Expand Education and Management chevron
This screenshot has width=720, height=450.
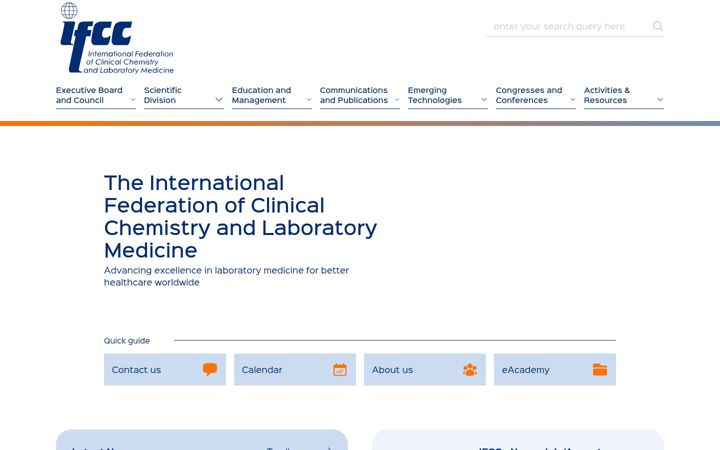click(309, 100)
